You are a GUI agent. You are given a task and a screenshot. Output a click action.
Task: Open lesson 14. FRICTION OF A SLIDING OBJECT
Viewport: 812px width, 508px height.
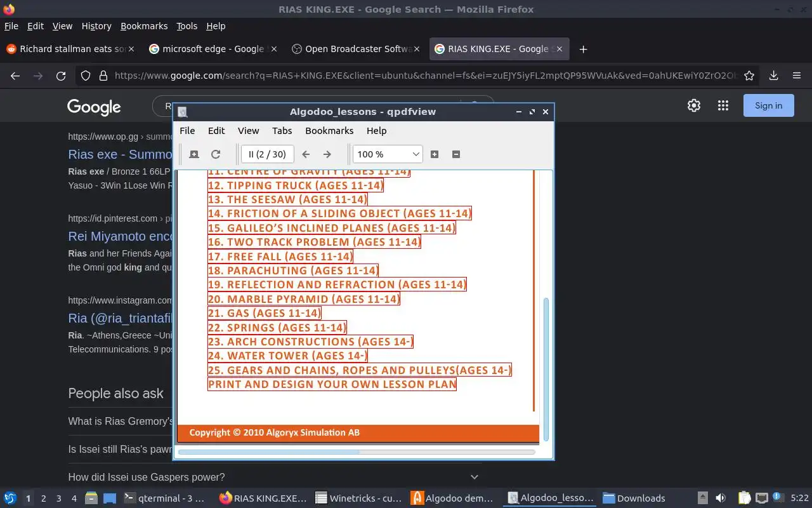339,213
